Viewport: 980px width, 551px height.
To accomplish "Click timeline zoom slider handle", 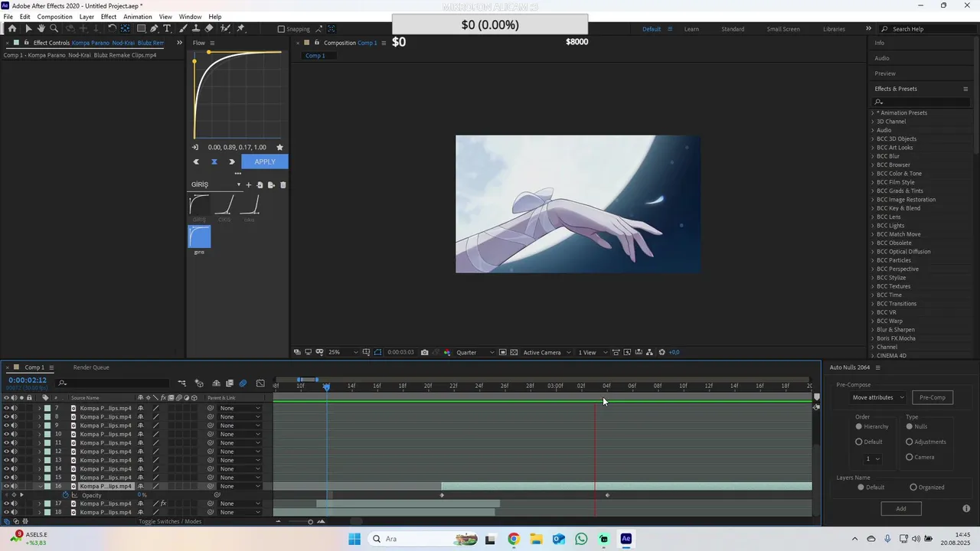I will (x=310, y=522).
